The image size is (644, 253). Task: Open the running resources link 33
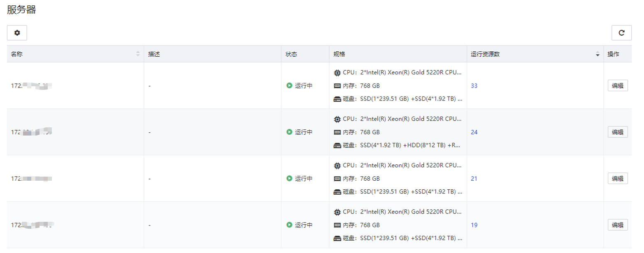click(474, 86)
